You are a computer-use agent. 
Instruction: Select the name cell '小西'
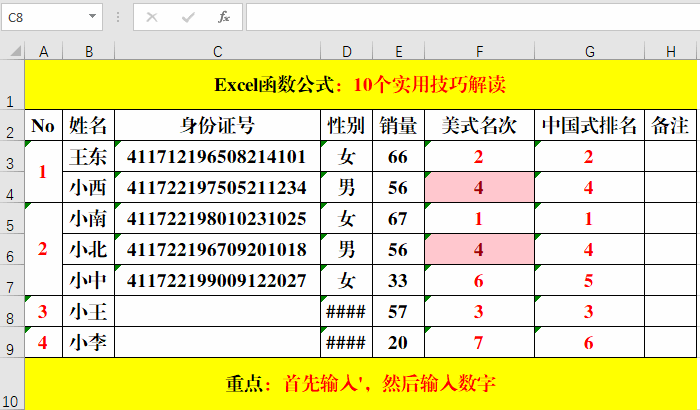click(x=89, y=187)
